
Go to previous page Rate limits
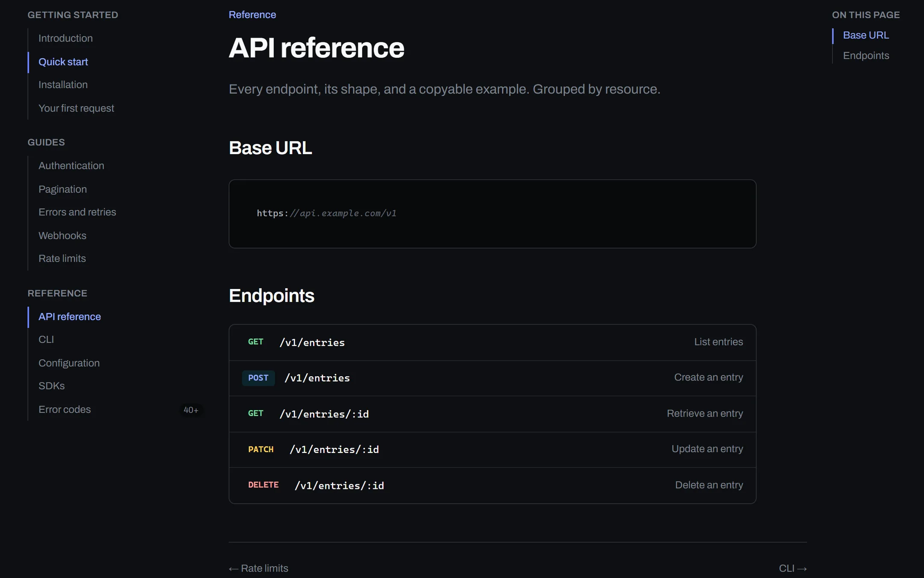tap(258, 568)
